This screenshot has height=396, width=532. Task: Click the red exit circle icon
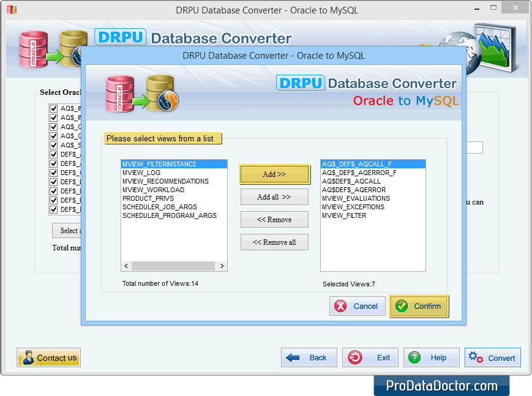coord(355,357)
